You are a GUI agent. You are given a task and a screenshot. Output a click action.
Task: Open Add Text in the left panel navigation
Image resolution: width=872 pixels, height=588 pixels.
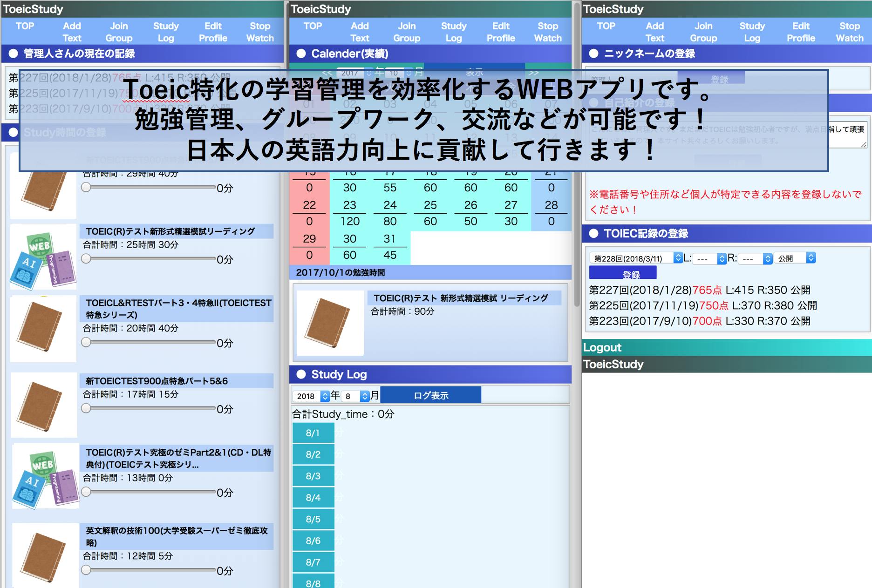[72, 32]
